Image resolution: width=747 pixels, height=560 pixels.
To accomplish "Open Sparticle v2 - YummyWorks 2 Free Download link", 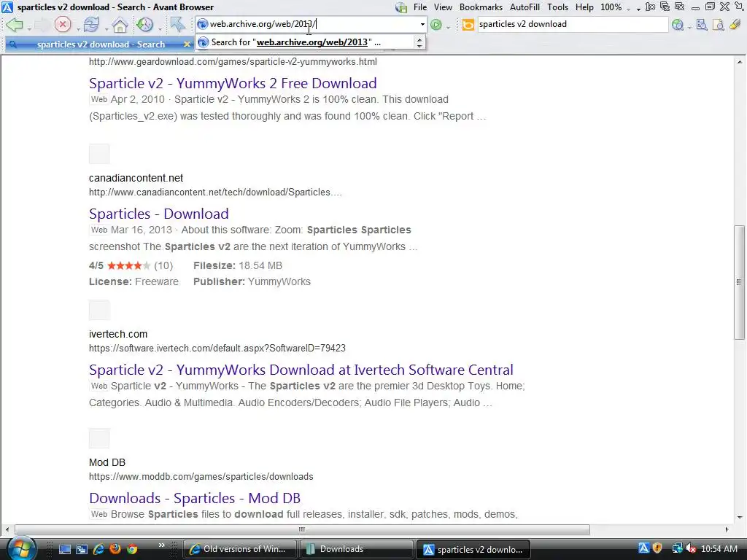I will click(x=233, y=83).
